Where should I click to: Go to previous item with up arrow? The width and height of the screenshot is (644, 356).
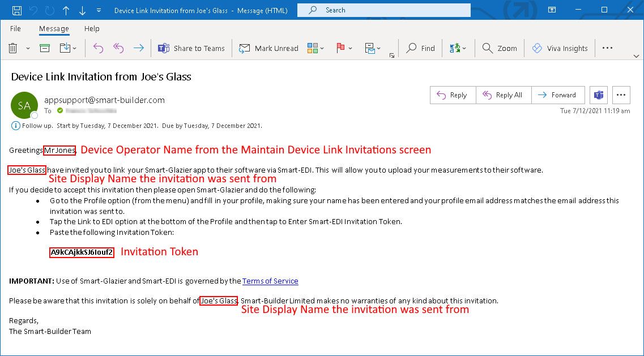66,10
